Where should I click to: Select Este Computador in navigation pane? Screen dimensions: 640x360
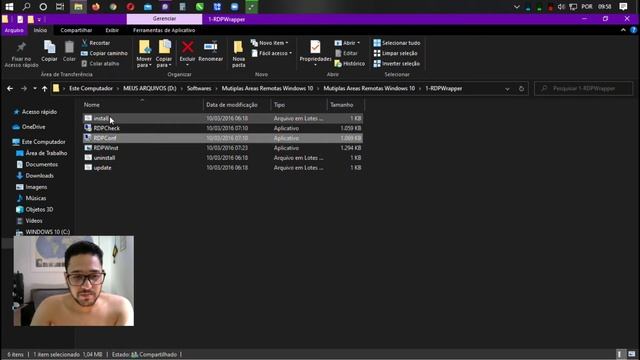39,142
